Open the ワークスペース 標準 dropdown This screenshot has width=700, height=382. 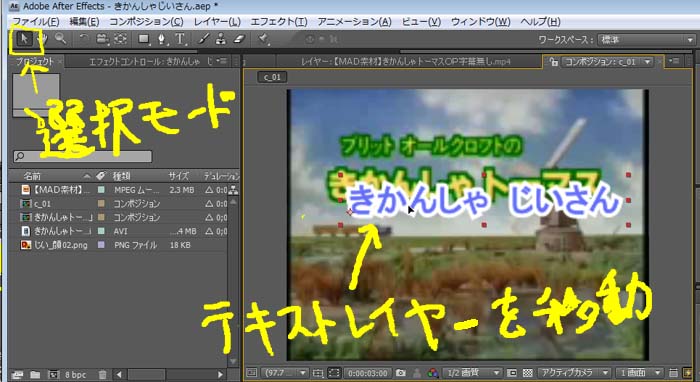pyautogui.click(x=646, y=40)
